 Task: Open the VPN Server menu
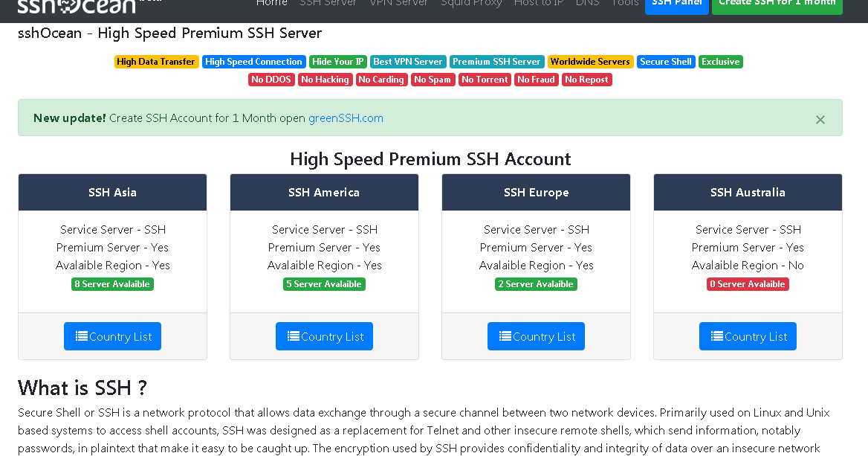(x=398, y=3)
